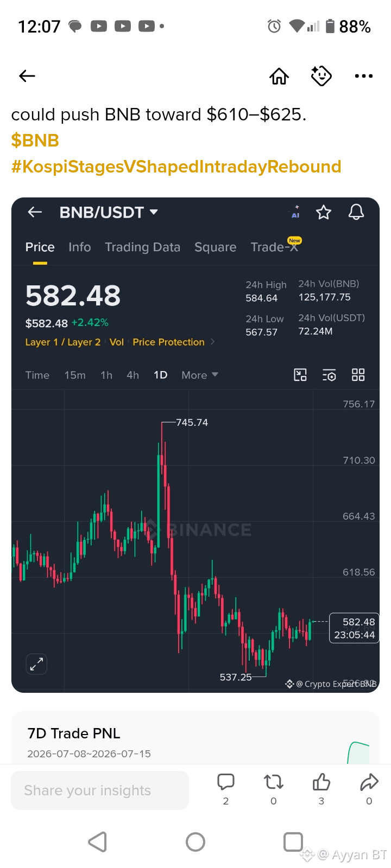The image size is (391, 868).
Task: Select the 15m interval
Action: coord(75,375)
